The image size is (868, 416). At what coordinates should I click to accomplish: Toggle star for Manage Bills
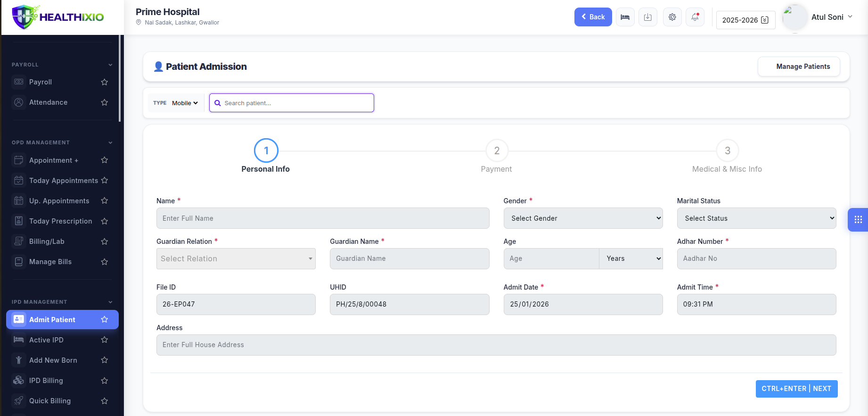105,262
